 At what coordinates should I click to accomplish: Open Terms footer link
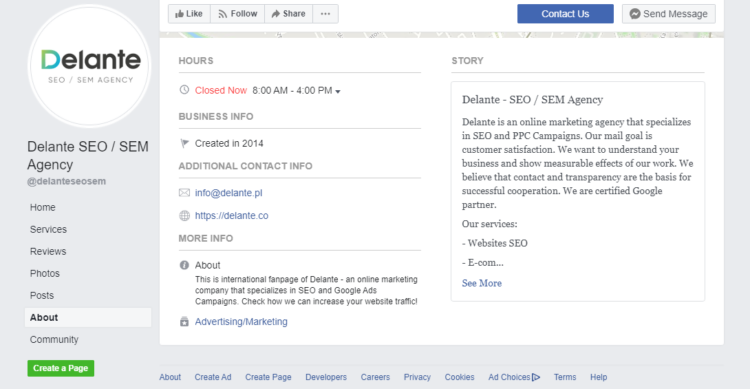point(565,377)
